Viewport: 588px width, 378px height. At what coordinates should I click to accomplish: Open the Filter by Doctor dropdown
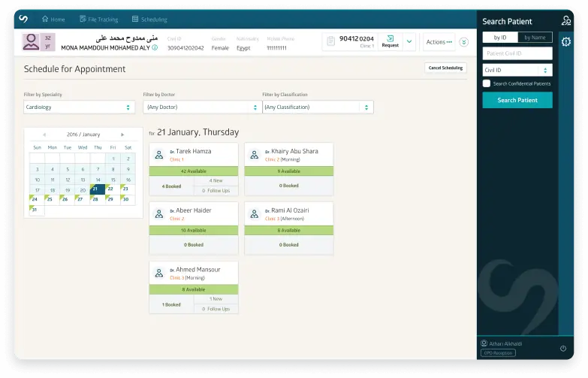point(202,107)
